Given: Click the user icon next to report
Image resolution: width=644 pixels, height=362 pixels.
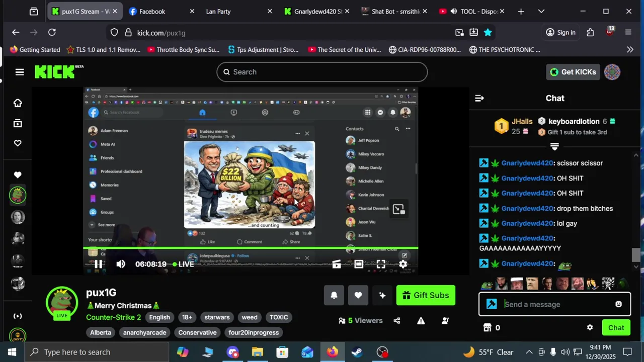Looking at the screenshot, I should [x=445, y=321].
